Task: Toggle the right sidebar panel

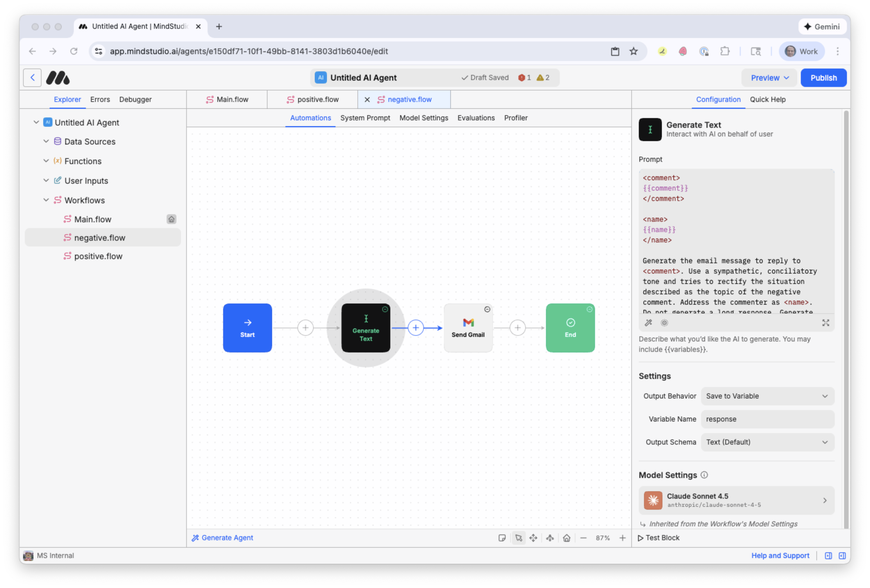Action: coord(842,555)
